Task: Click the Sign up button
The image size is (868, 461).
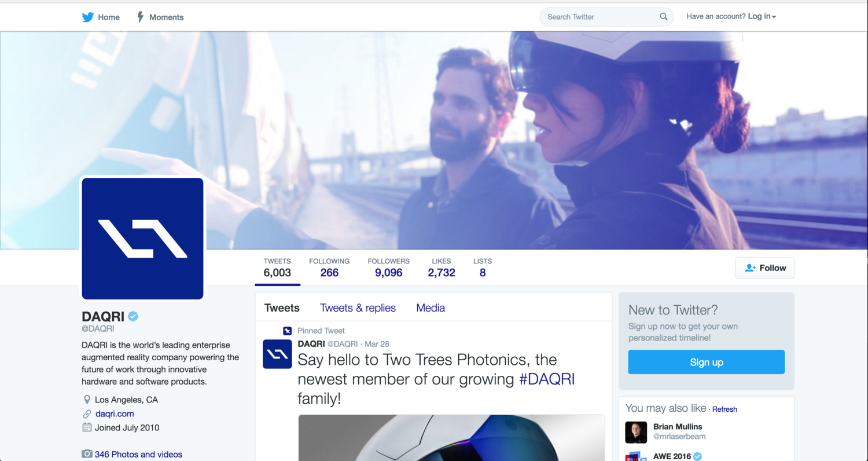Action: [707, 362]
